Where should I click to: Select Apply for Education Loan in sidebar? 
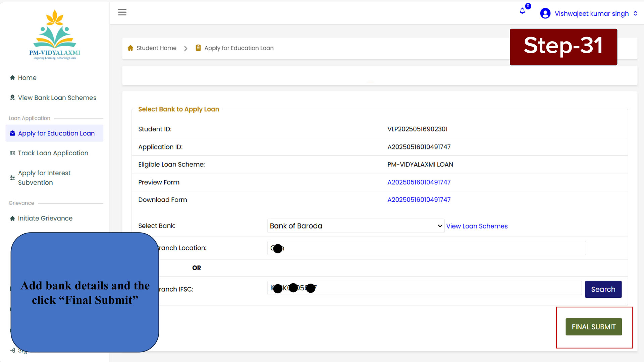tap(54, 133)
